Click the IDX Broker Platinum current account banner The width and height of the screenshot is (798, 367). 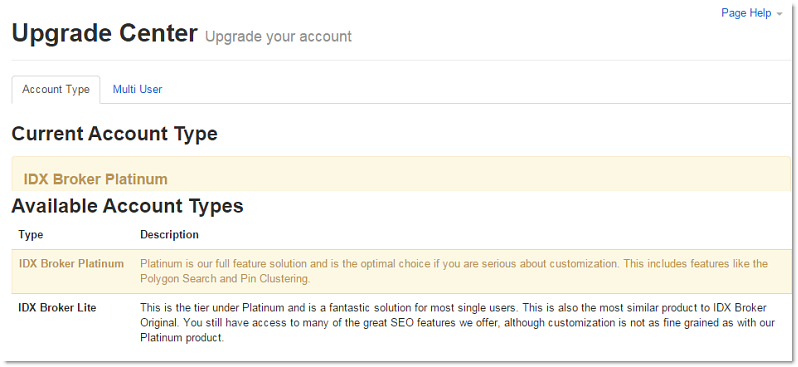coord(401,174)
